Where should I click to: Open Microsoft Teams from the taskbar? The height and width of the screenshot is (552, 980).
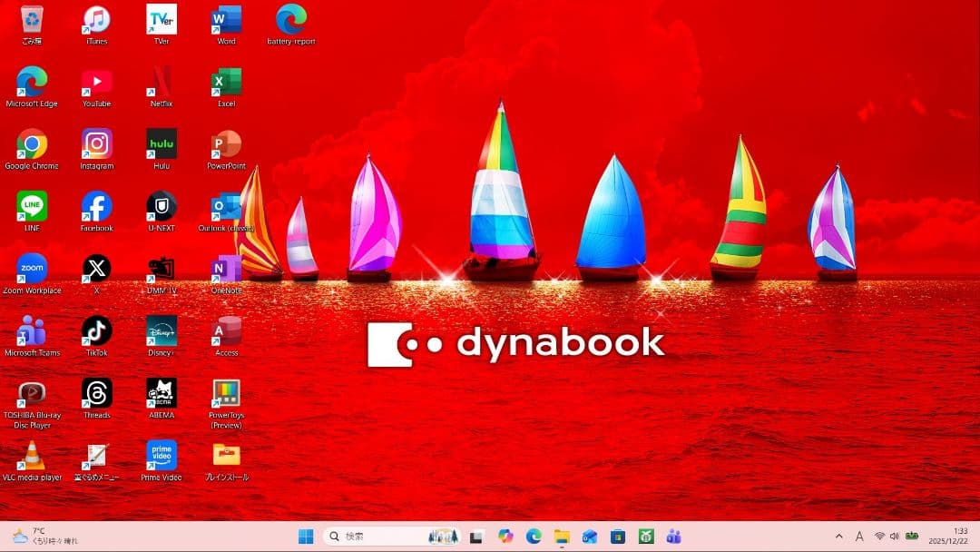coord(675,536)
